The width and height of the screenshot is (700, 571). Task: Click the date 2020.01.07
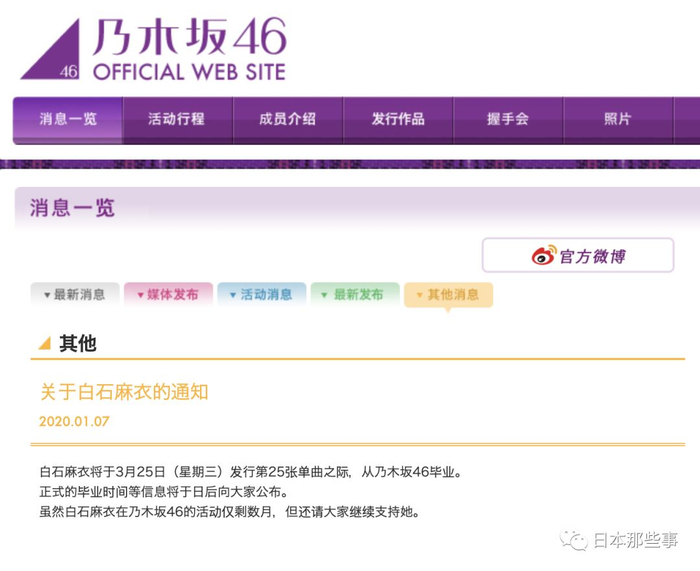tap(74, 421)
